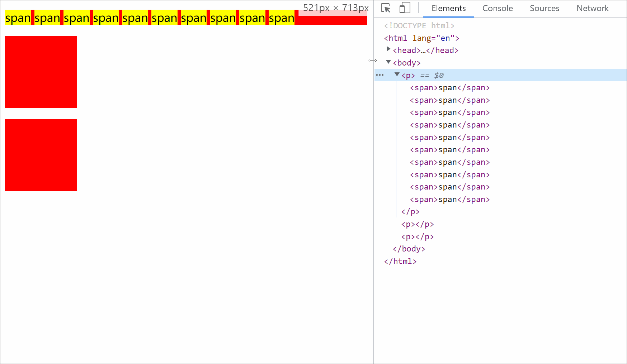Collapse the selected p element arrow
Viewport: 627px width, 364px height.
(x=397, y=75)
